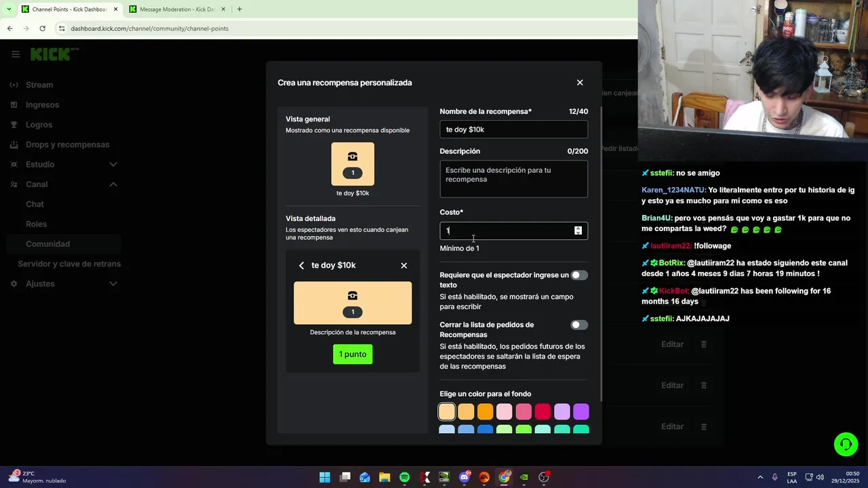Screen dimensions: 868x488
Task: Show hidden system tray icons
Action: [x=760, y=477]
